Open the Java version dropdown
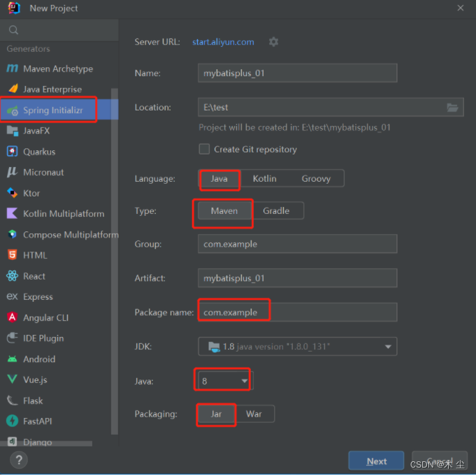This screenshot has height=476, width=476. [x=225, y=381]
